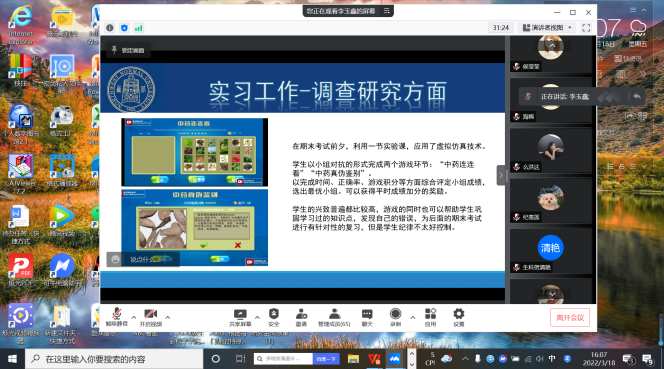Viewport: 664px width, 369px height.
Task: Click the blue security shield icon
Action: (x=124, y=28)
